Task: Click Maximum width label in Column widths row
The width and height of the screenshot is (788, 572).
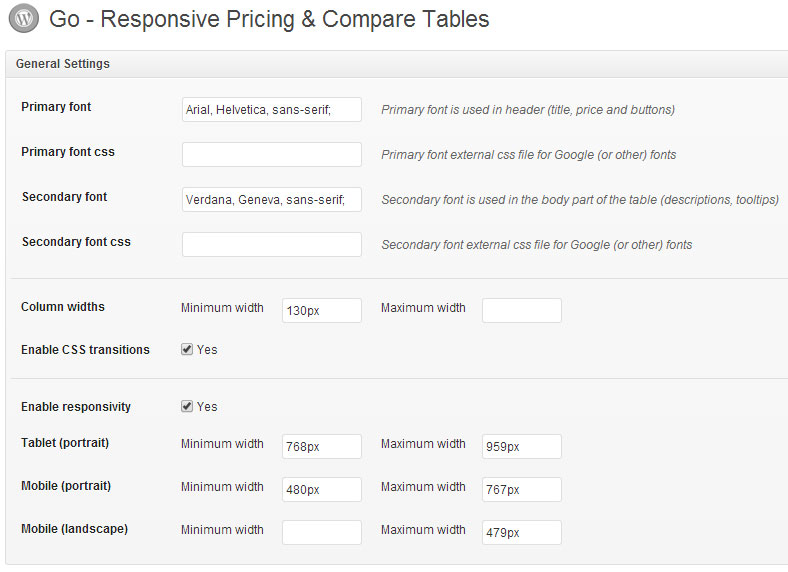Action: (x=423, y=308)
